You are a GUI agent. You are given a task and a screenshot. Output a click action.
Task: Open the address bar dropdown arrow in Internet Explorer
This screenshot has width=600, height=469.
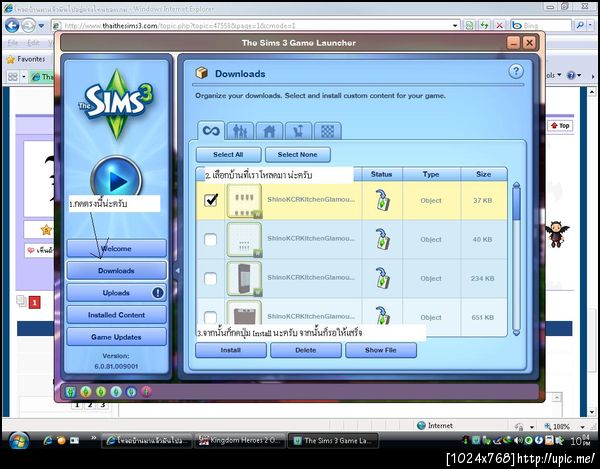point(455,26)
